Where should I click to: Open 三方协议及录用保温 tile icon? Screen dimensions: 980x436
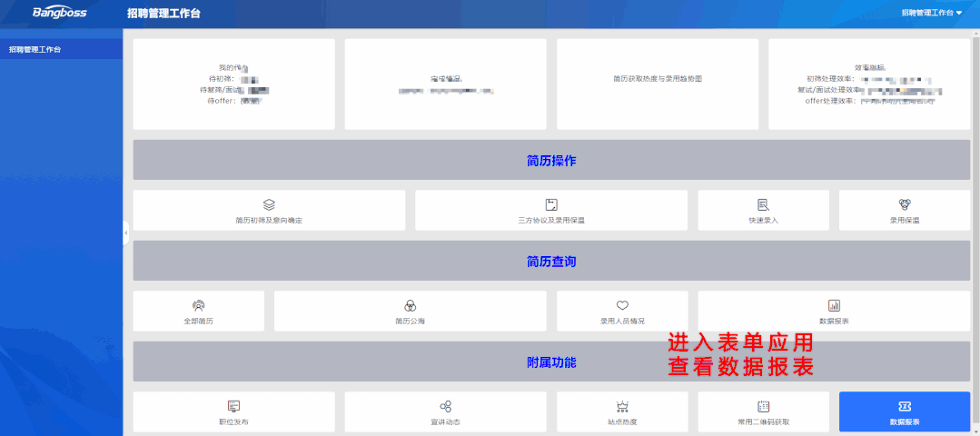551,205
